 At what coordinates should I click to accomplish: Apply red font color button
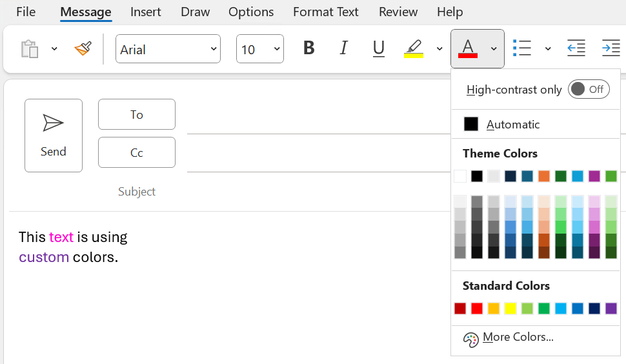[467, 48]
